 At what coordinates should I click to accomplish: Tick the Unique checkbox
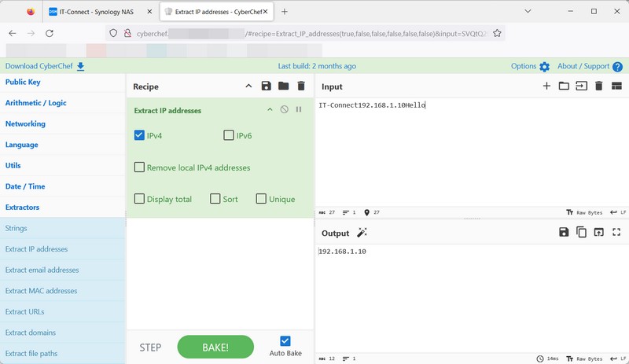[261, 199]
